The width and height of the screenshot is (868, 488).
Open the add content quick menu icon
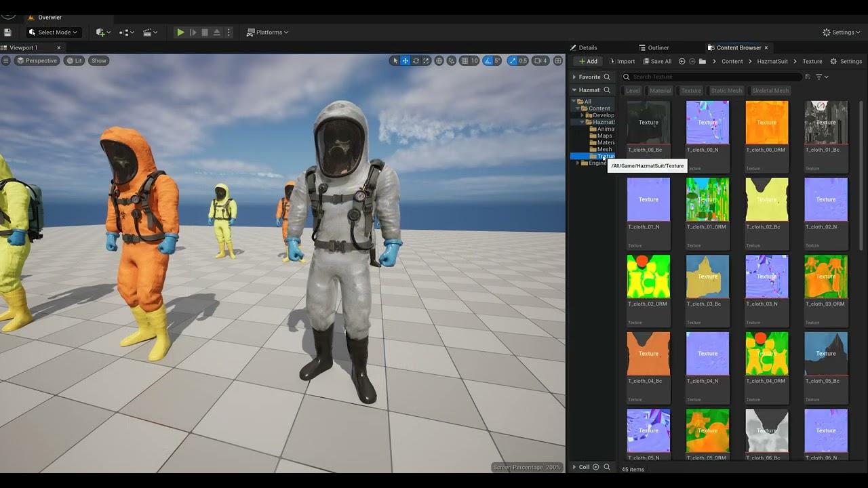(102, 32)
